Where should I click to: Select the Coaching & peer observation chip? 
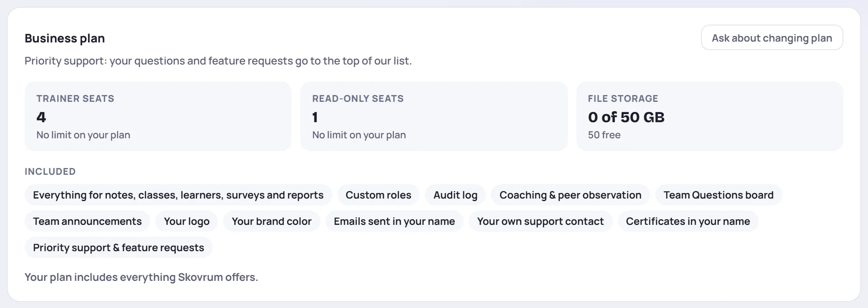pyautogui.click(x=570, y=195)
